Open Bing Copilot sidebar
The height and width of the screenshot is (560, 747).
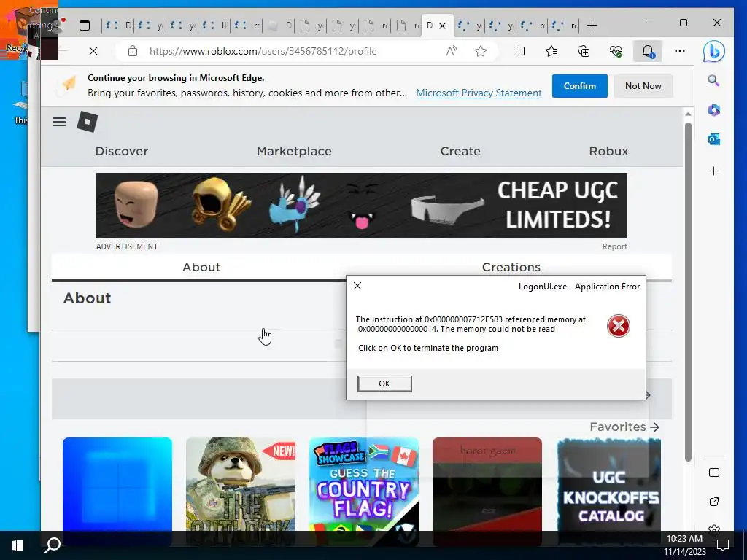point(713,52)
